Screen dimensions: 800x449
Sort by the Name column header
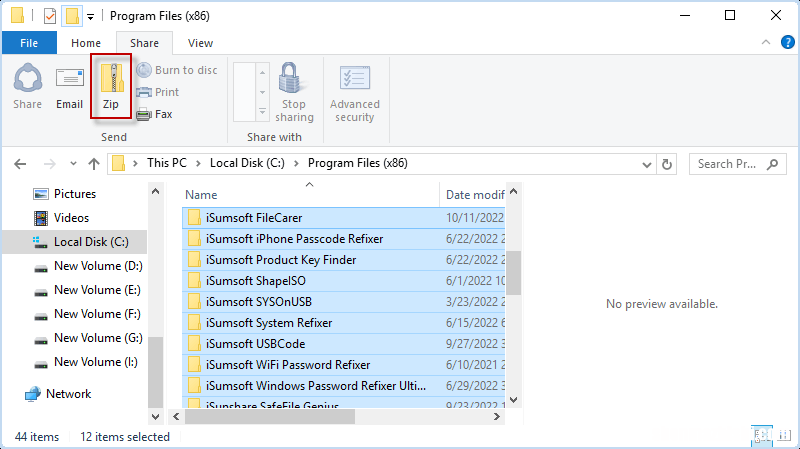[200, 195]
